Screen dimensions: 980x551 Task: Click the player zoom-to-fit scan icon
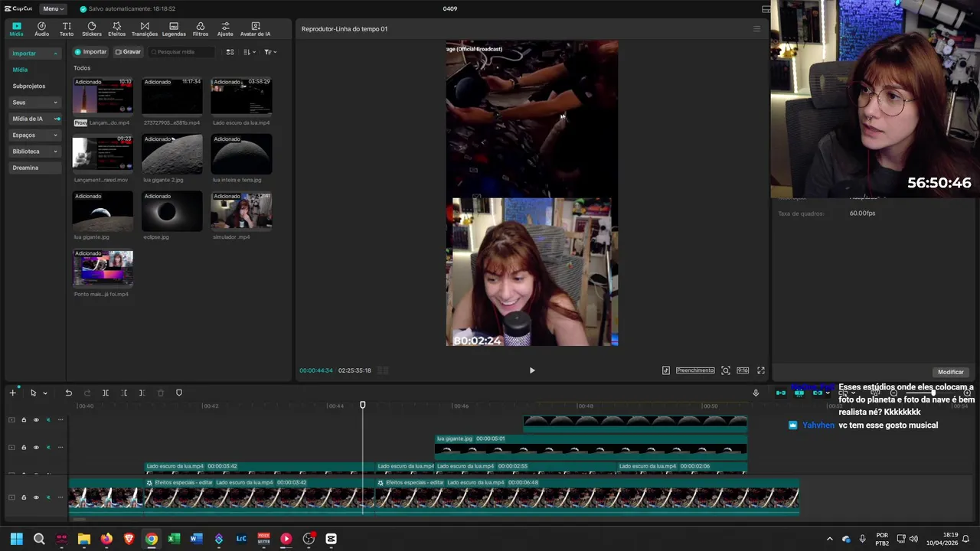(x=726, y=370)
